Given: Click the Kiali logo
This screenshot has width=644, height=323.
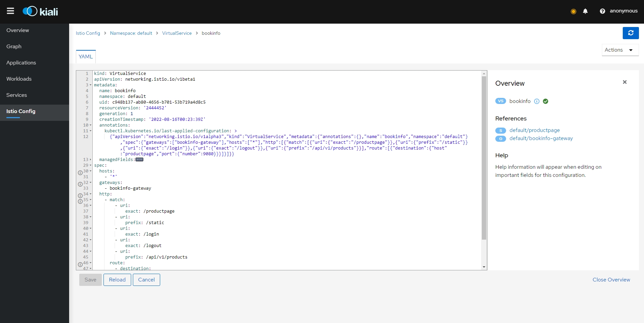Looking at the screenshot, I should [x=40, y=11].
